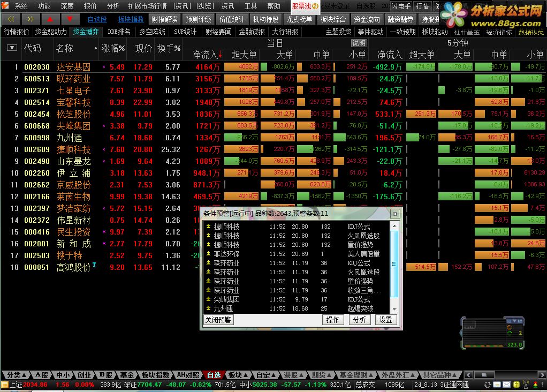Select 资金博弈 sub-tab
The image size is (547, 392).
[x=86, y=32]
